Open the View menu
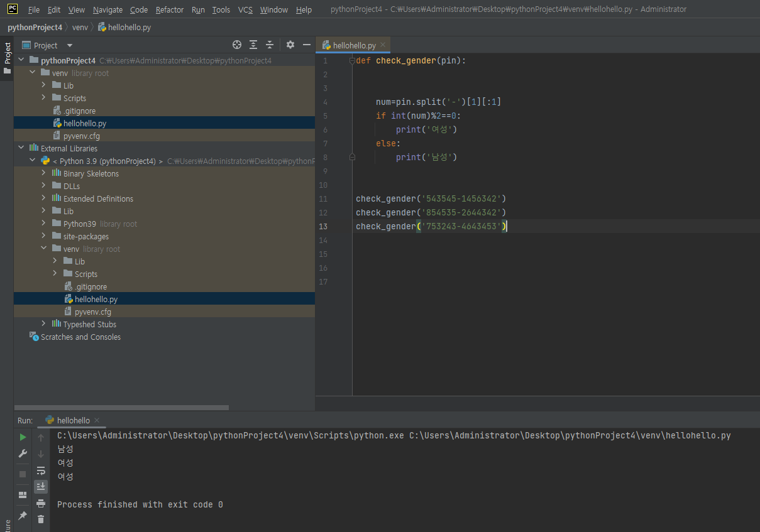 (x=77, y=9)
